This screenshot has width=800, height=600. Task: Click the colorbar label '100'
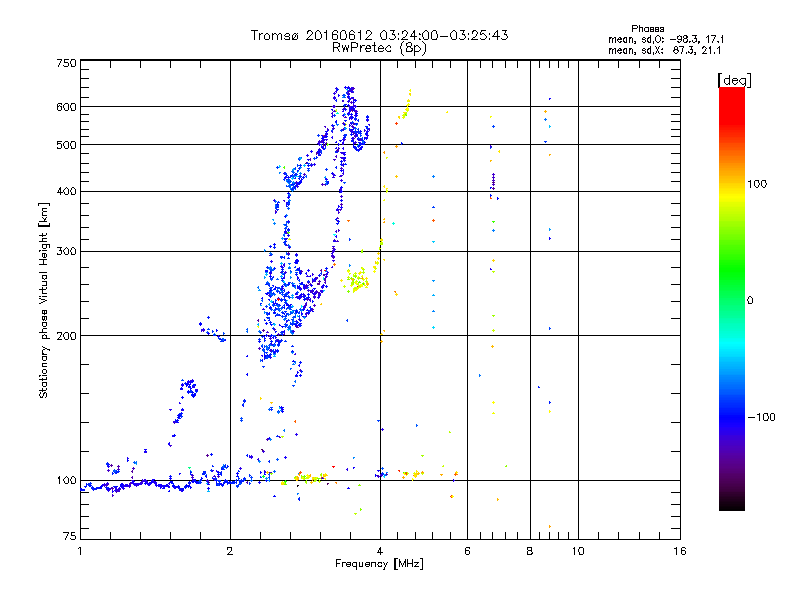[x=757, y=184]
